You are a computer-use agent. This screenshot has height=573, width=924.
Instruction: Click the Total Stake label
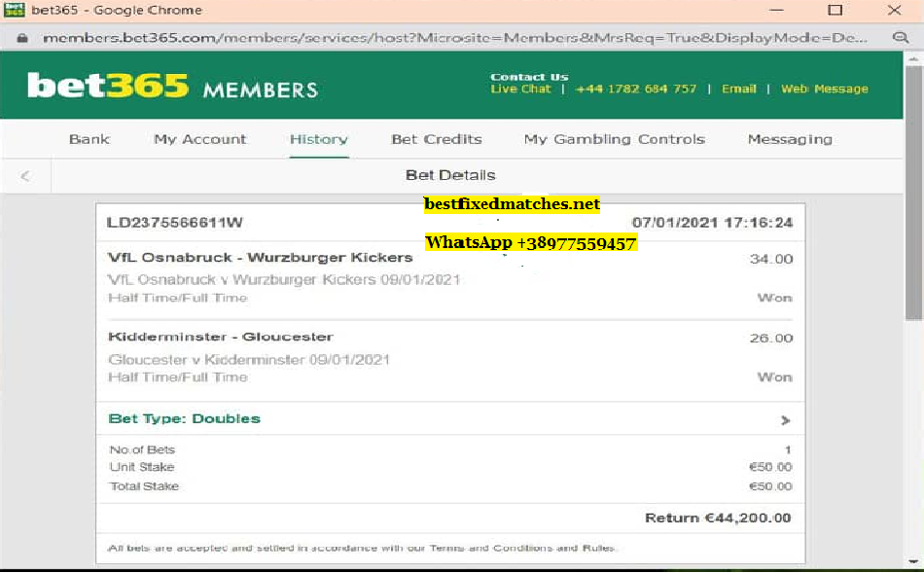point(144,486)
